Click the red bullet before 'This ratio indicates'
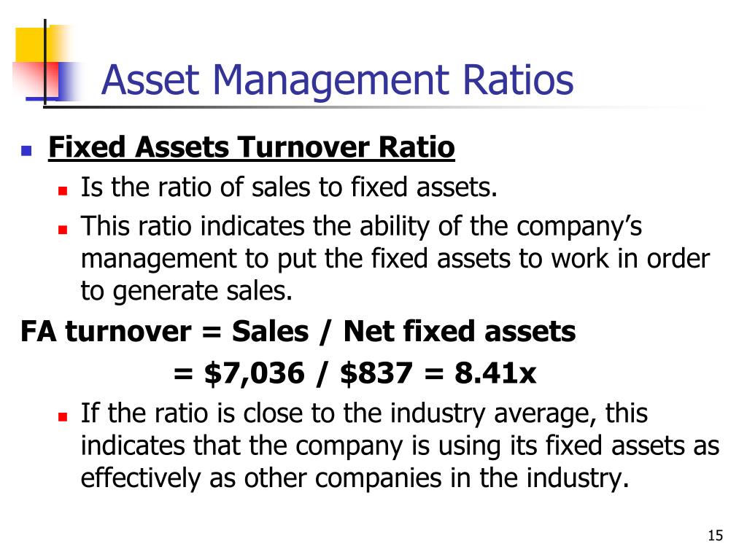 [x=63, y=230]
